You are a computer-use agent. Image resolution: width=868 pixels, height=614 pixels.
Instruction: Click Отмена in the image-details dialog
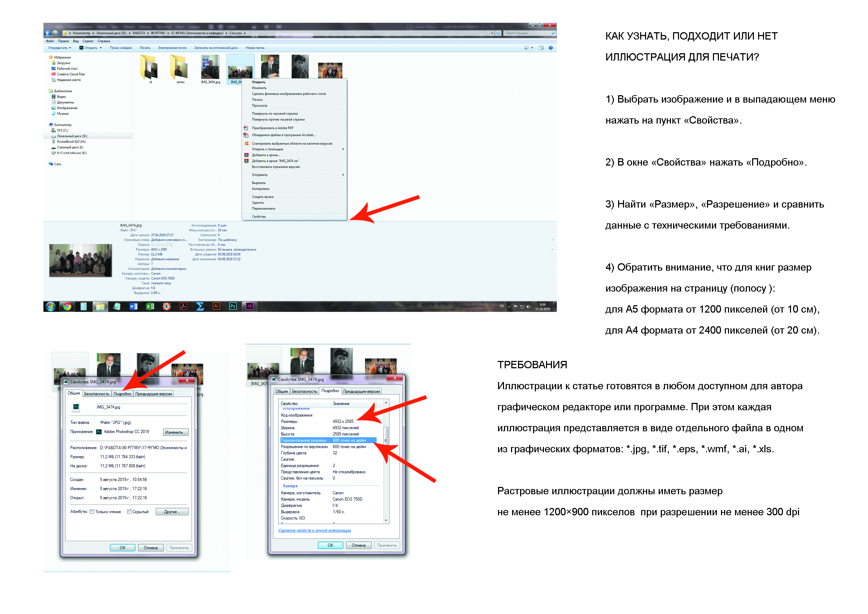[358, 545]
